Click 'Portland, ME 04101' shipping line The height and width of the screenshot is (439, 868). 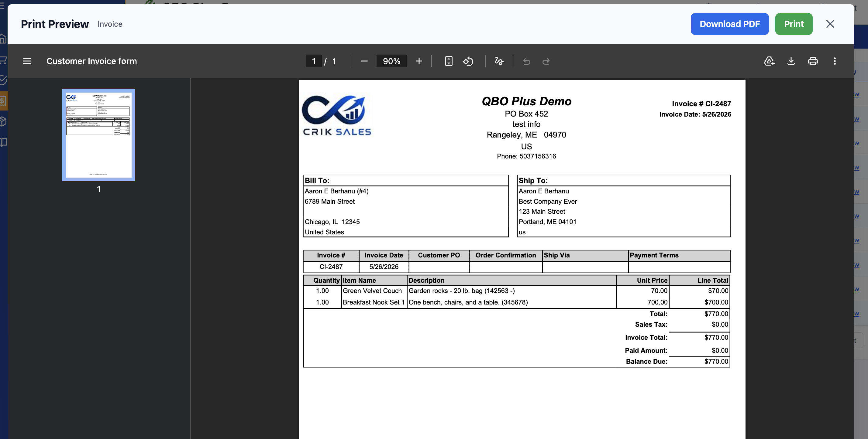(547, 222)
